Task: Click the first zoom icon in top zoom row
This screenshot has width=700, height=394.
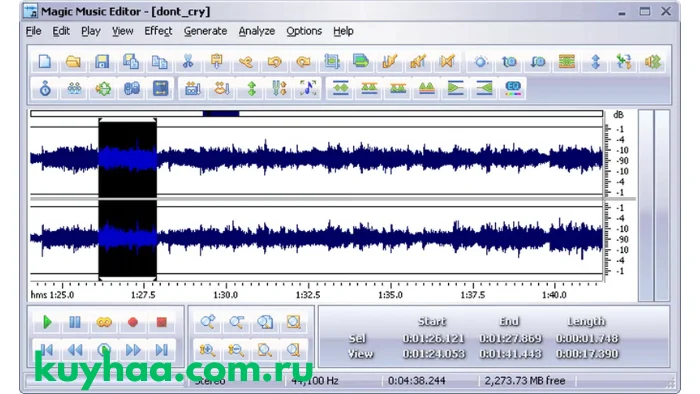Action: pyautogui.click(x=208, y=322)
